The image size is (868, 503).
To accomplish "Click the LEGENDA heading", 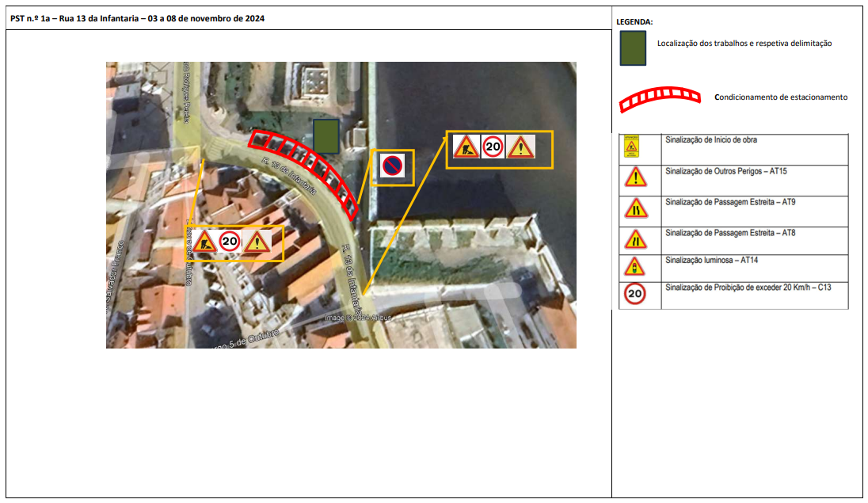I will coord(634,22).
